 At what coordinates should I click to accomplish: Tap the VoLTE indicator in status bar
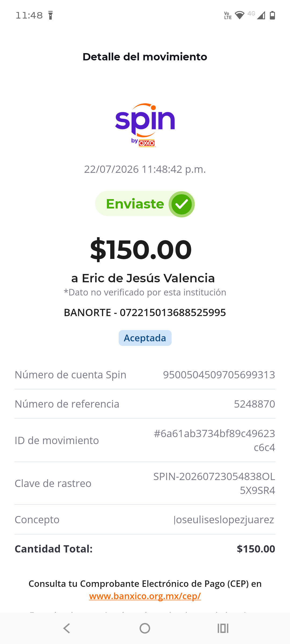[228, 15]
